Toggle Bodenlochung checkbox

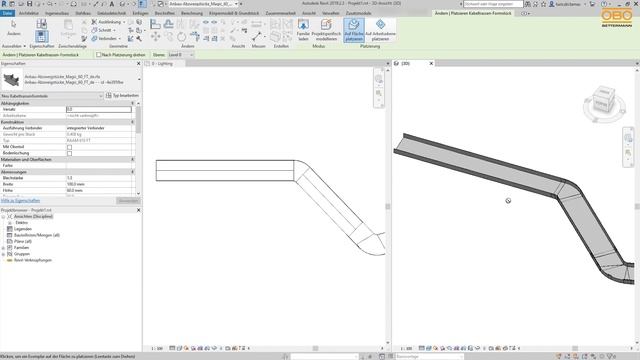coord(69,153)
